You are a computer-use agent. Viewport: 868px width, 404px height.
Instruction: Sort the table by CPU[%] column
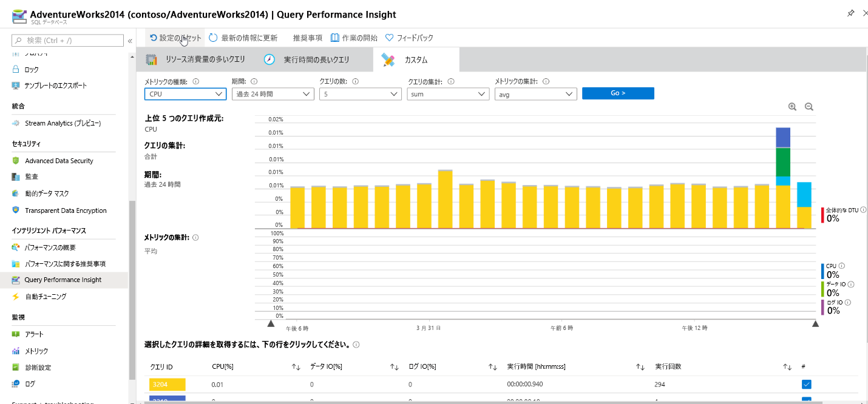(296, 367)
